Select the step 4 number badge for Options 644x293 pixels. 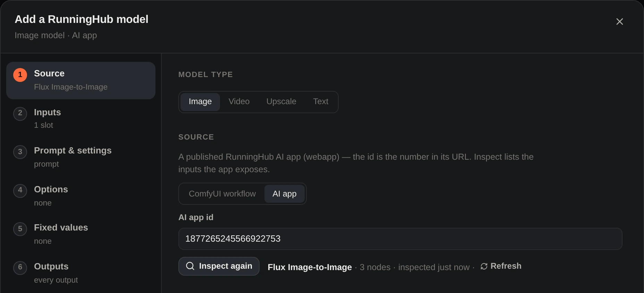pos(20,191)
